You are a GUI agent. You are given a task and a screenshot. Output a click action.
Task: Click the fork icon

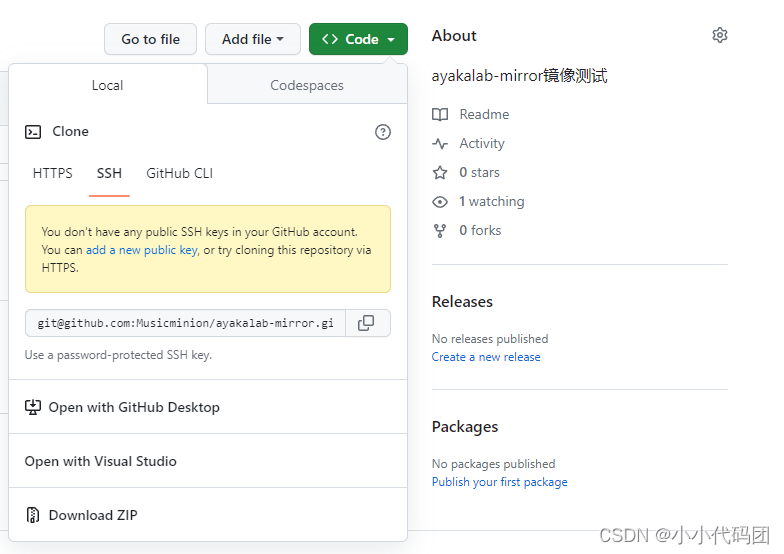[x=440, y=231]
